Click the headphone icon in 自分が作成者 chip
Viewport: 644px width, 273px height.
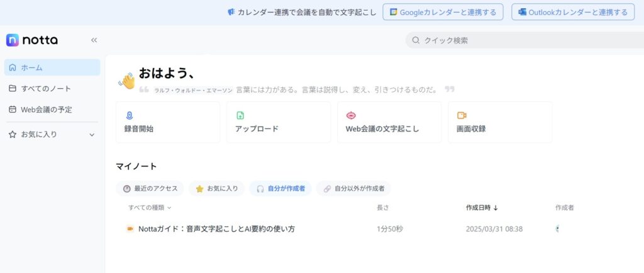pos(260,189)
